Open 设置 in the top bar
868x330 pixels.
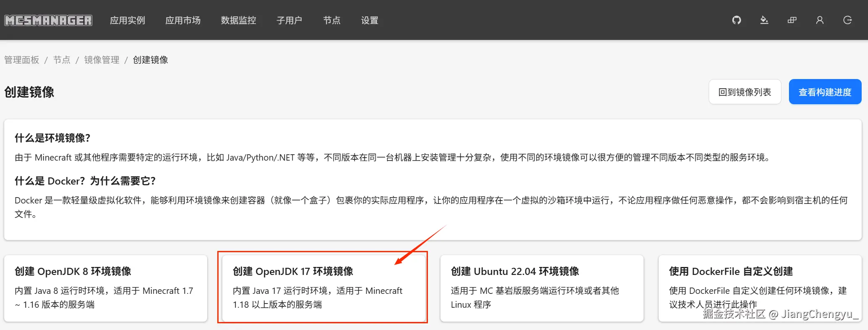(x=369, y=20)
